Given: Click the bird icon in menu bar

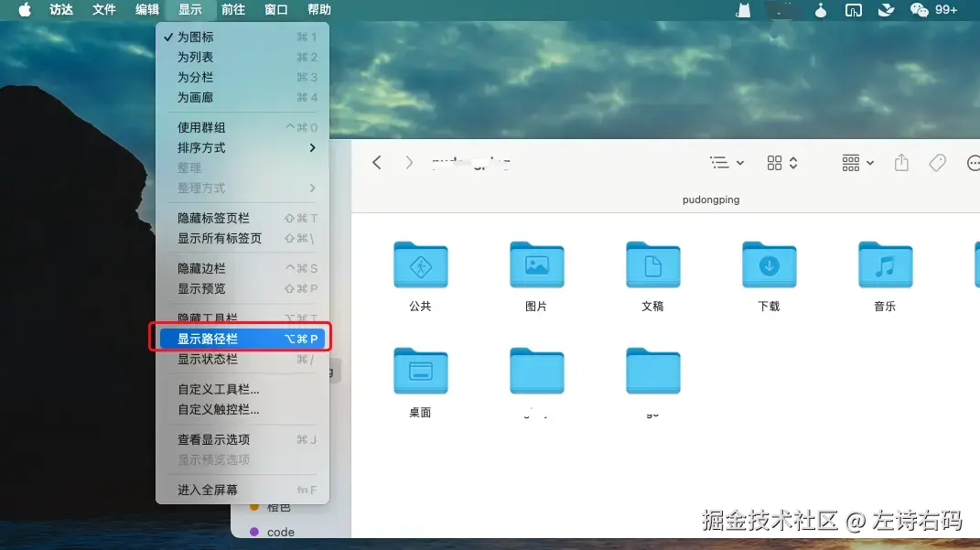Looking at the screenshot, I should [886, 9].
